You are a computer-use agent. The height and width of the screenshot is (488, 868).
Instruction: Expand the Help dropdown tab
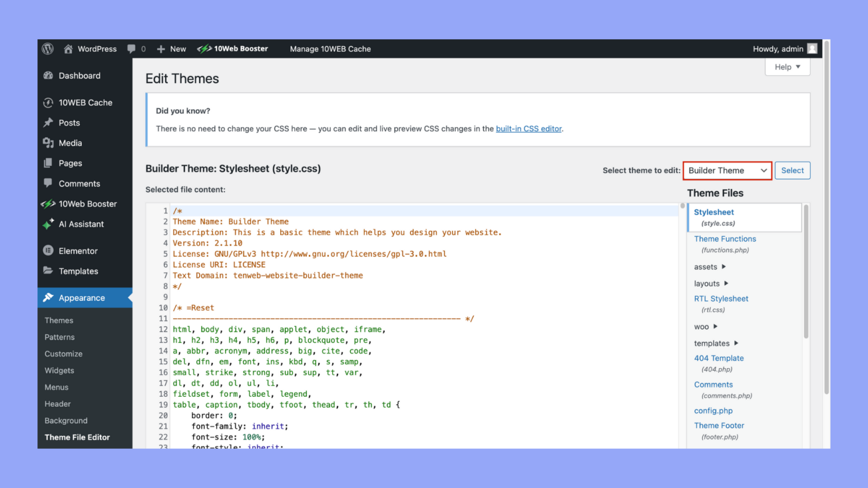(x=787, y=67)
